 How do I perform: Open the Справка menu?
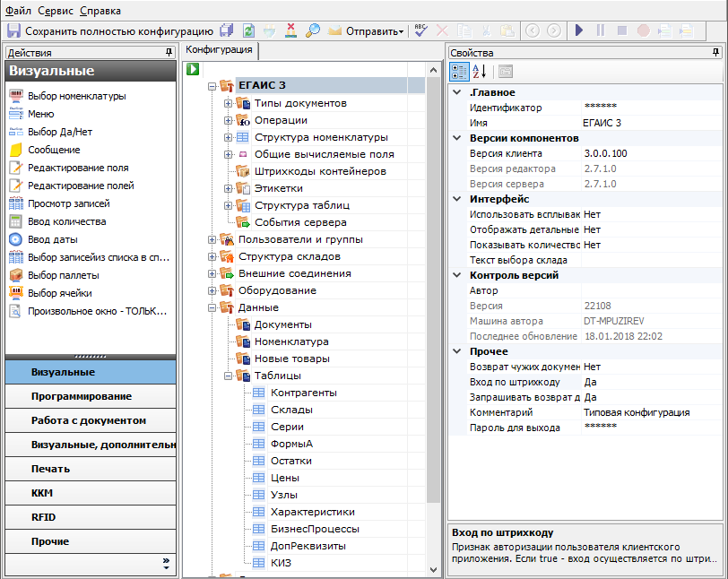coord(100,10)
